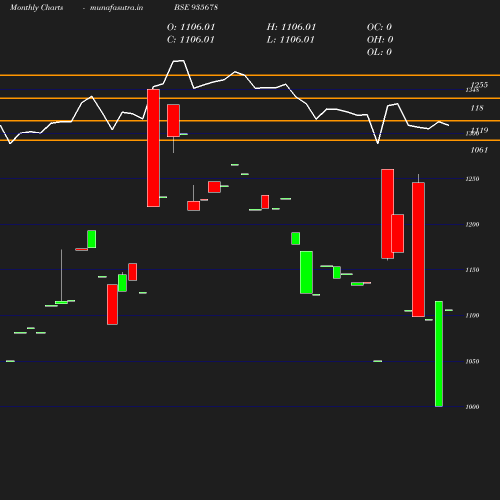Viewport: 500px width, 500px height.
Task: Click the '1100' price axis label
Action: pos(472,315)
